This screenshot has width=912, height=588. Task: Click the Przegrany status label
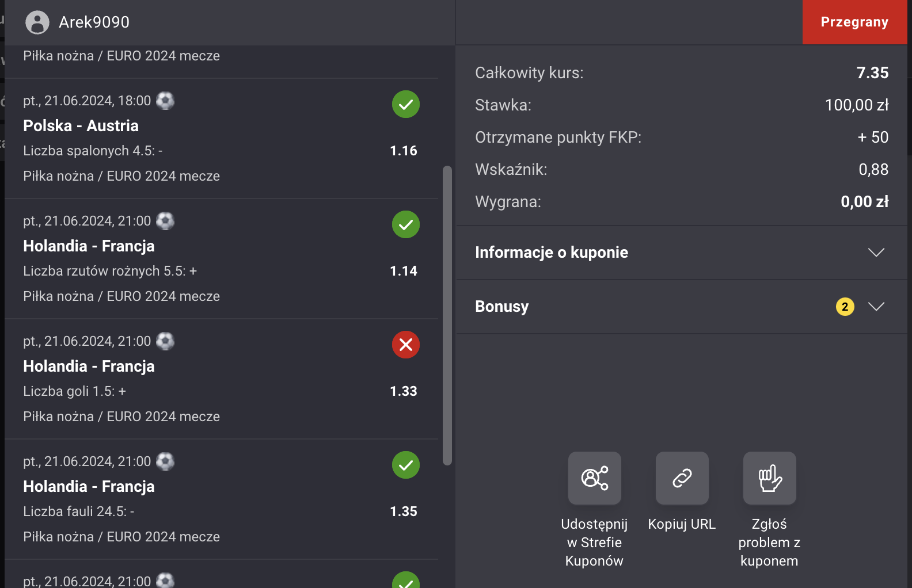tap(854, 22)
